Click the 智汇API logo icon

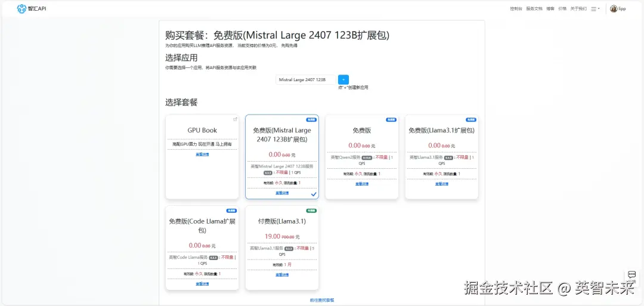click(x=21, y=8)
